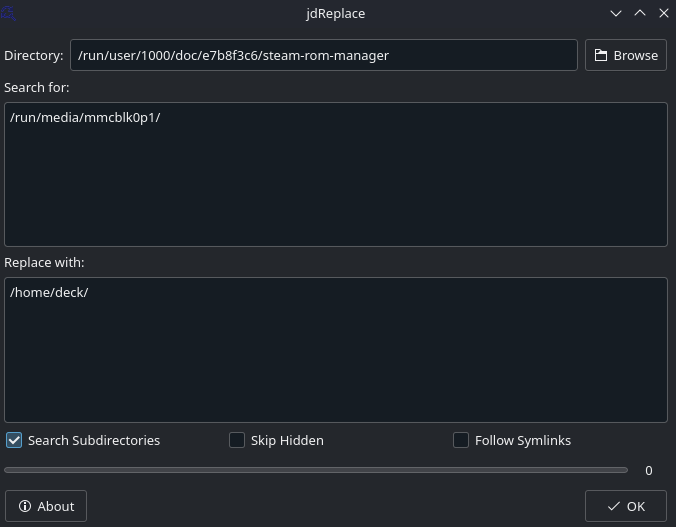Open the Browse folder dialog
The image size is (676, 527).
click(626, 55)
